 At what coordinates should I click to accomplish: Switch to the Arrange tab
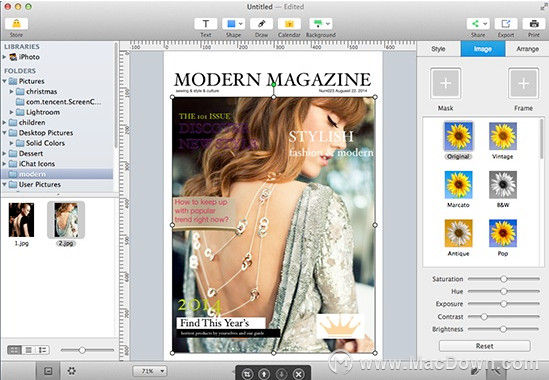(527, 49)
